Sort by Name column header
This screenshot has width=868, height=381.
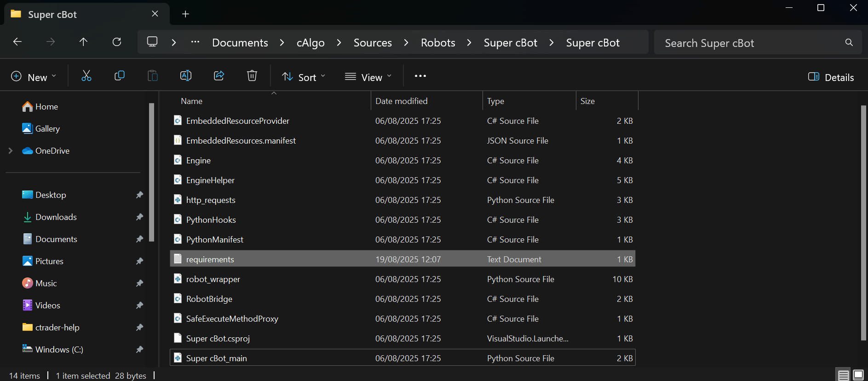click(x=270, y=101)
